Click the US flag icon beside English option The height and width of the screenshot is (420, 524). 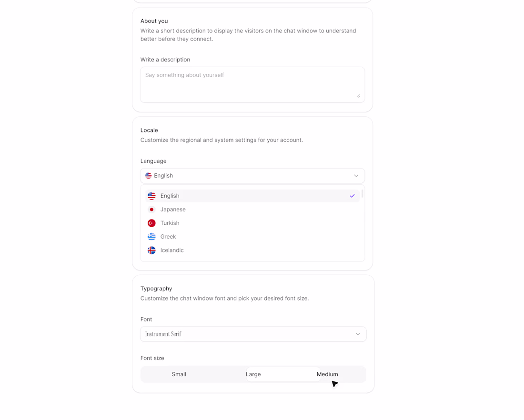pyautogui.click(x=151, y=196)
